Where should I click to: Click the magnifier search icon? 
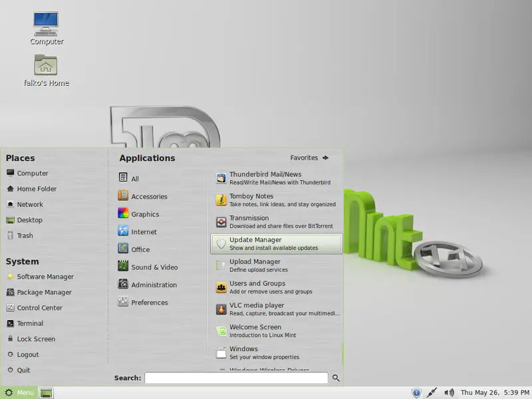click(336, 378)
